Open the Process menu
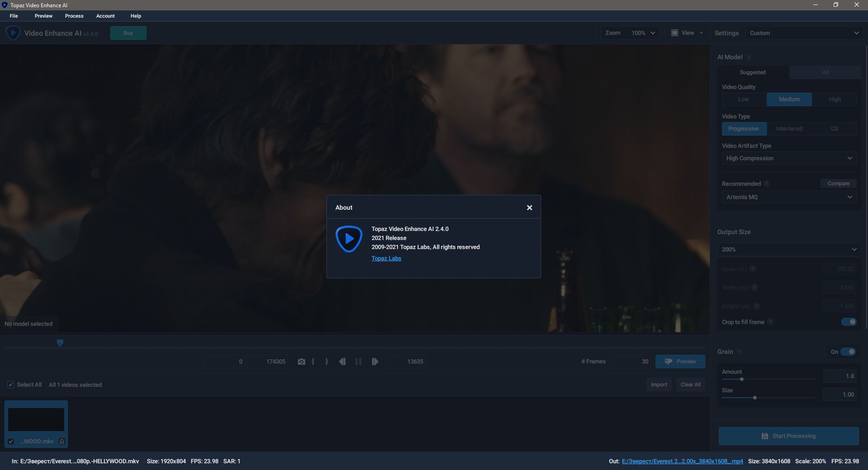Screen dimensions: 868x470 (74, 16)
